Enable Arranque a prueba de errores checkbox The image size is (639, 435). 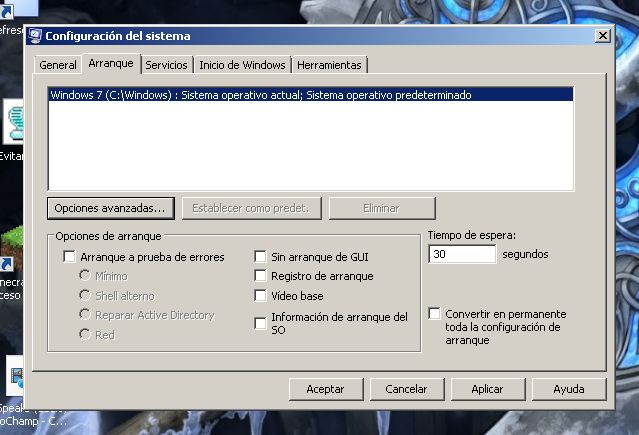70,257
